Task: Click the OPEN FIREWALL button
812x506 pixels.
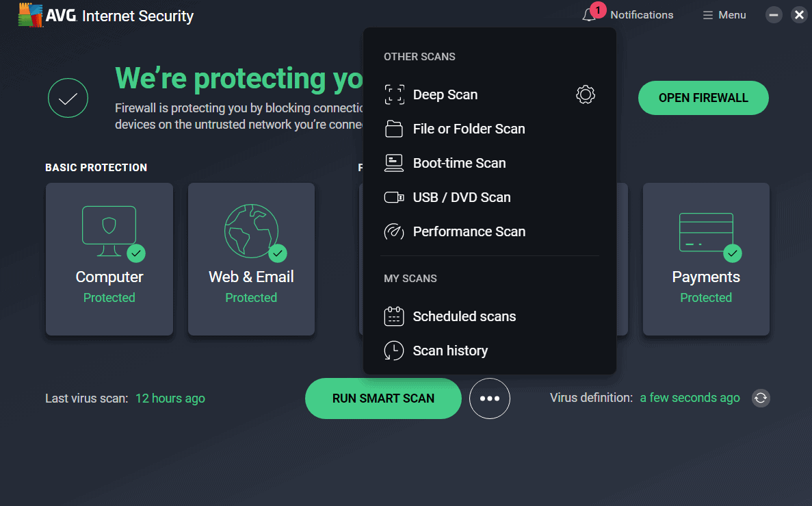Action: (703, 98)
